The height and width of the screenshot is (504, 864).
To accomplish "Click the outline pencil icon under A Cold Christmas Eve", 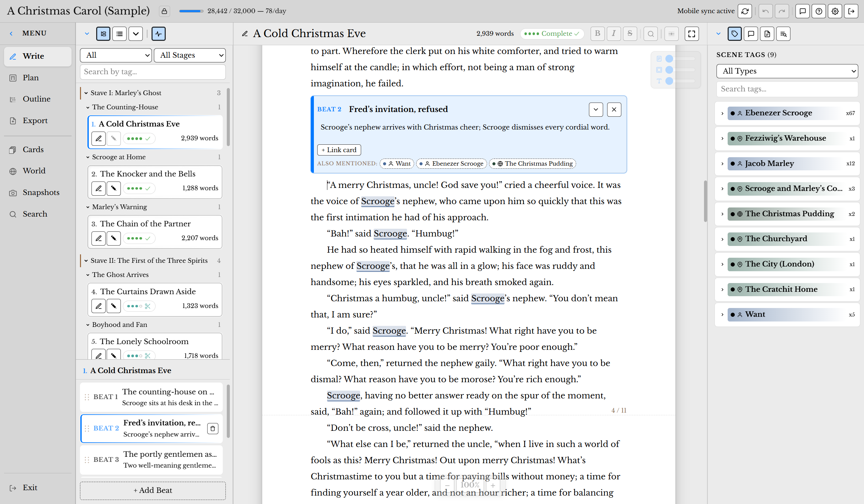I will click(99, 138).
